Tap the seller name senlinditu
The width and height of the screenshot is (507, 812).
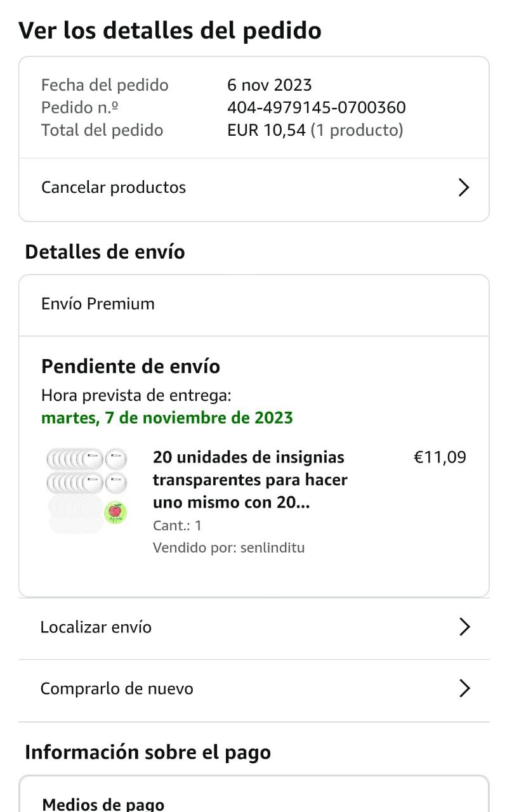coord(273,548)
